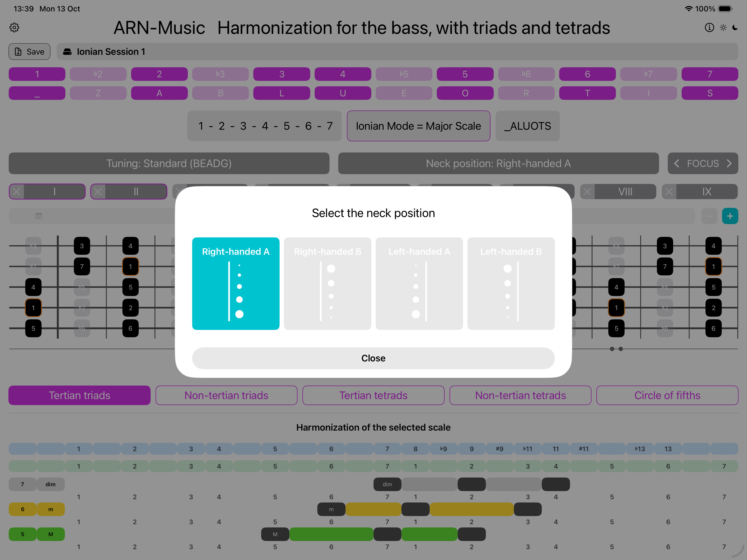Close the neck position dialog
This screenshot has width=747, height=560.
pyautogui.click(x=373, y=358)
